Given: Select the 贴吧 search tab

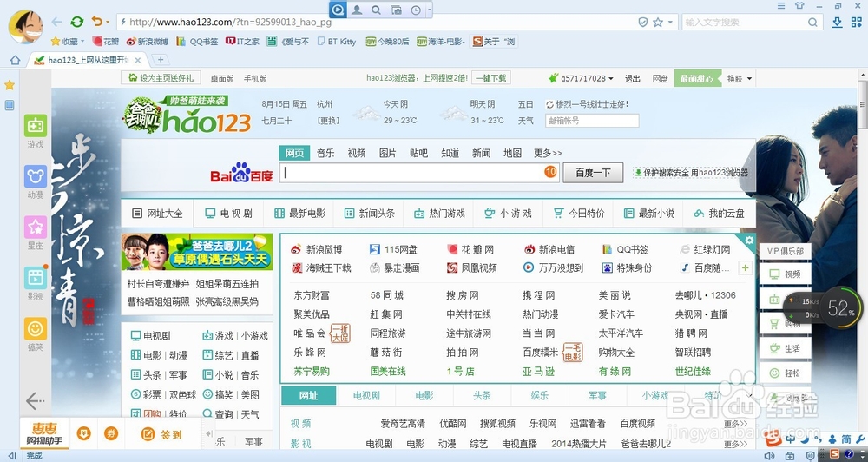Looking at the screenshot, I should click(x=418, y=153).
